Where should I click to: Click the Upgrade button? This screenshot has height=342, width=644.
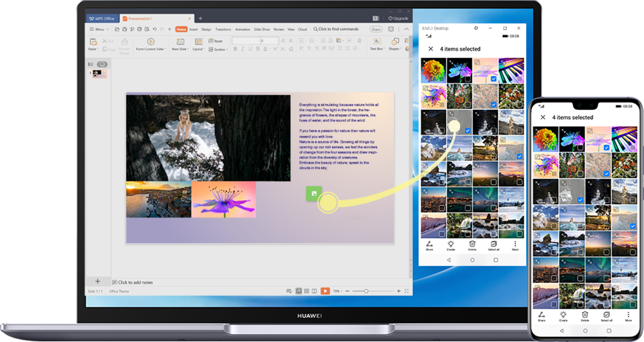point(398,19)
